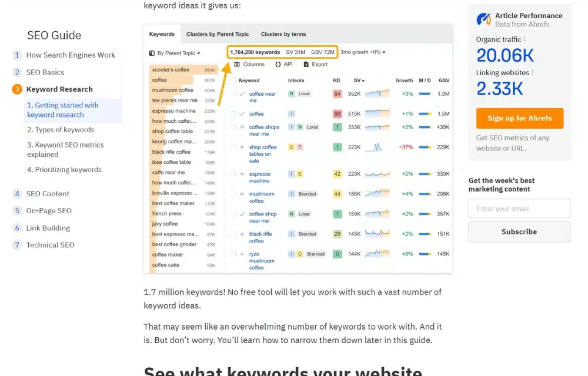
Task: Tick the checkbox for shop coffee tables on sale
Action: pos(233,147)
